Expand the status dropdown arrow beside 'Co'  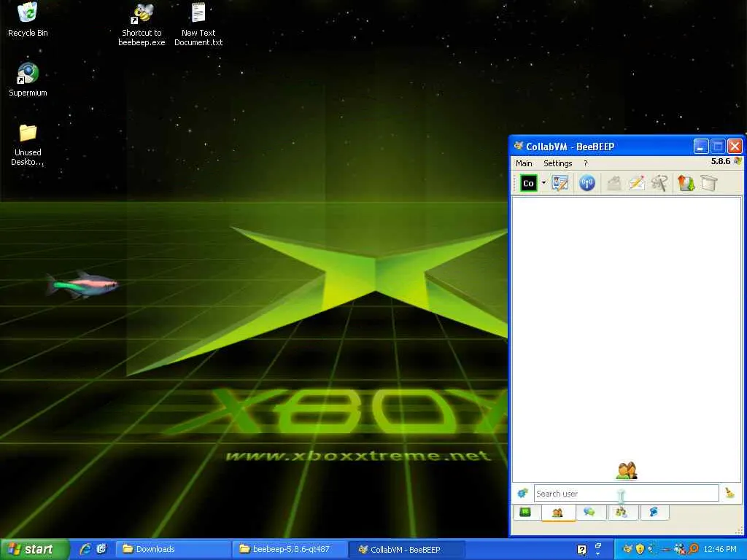(x=543, y=183)
